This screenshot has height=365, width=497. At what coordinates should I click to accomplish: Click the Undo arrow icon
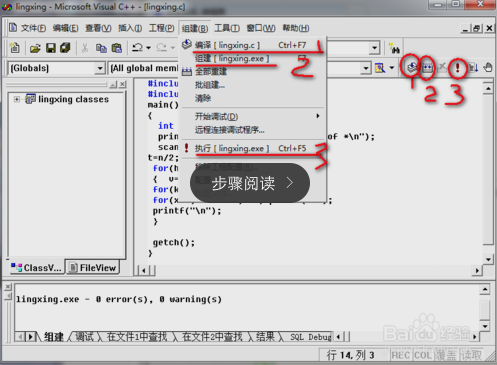(137, 48)
